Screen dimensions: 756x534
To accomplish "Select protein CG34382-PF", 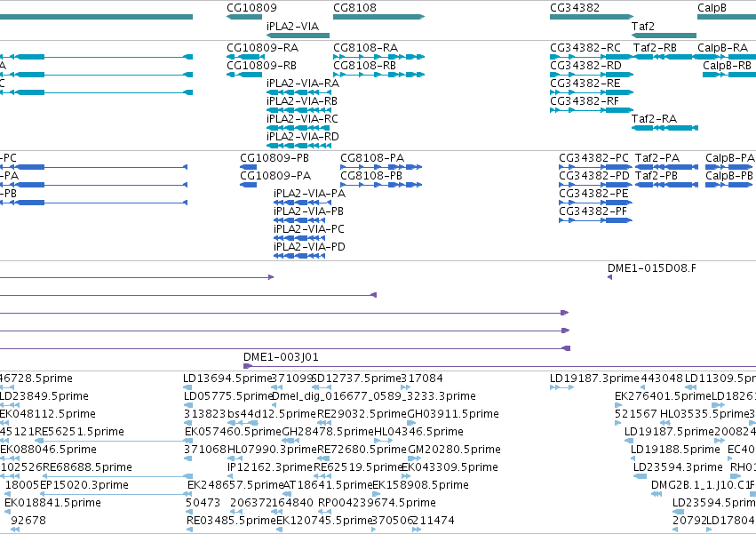I will (593, 211).
